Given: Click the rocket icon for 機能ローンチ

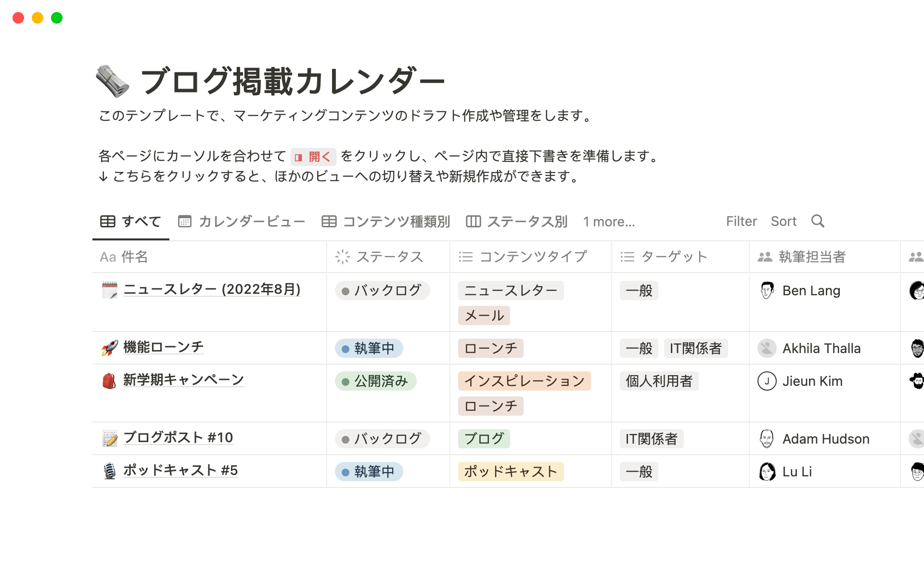Looking at the screenshot, I should click(x=110, y=348).
